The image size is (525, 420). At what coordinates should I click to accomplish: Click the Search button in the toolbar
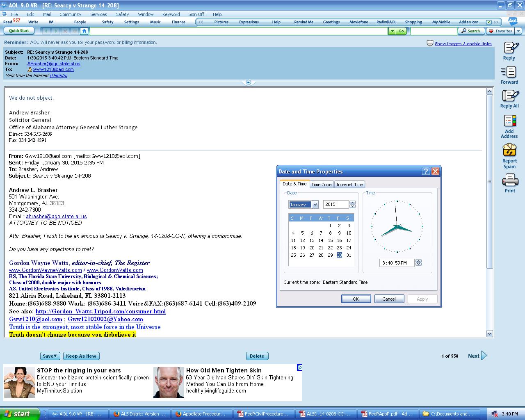coord(471,31)
